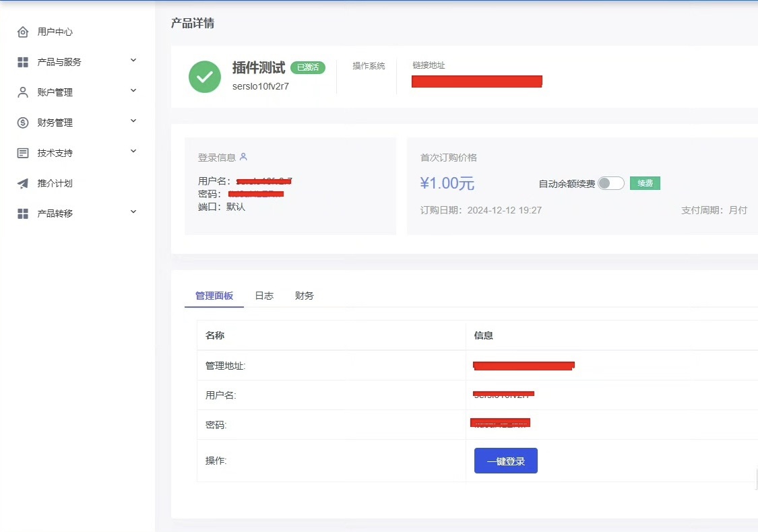Expand the 技术支持 dropdown arrow
758x532 pixels.
(x=133, y=152)
